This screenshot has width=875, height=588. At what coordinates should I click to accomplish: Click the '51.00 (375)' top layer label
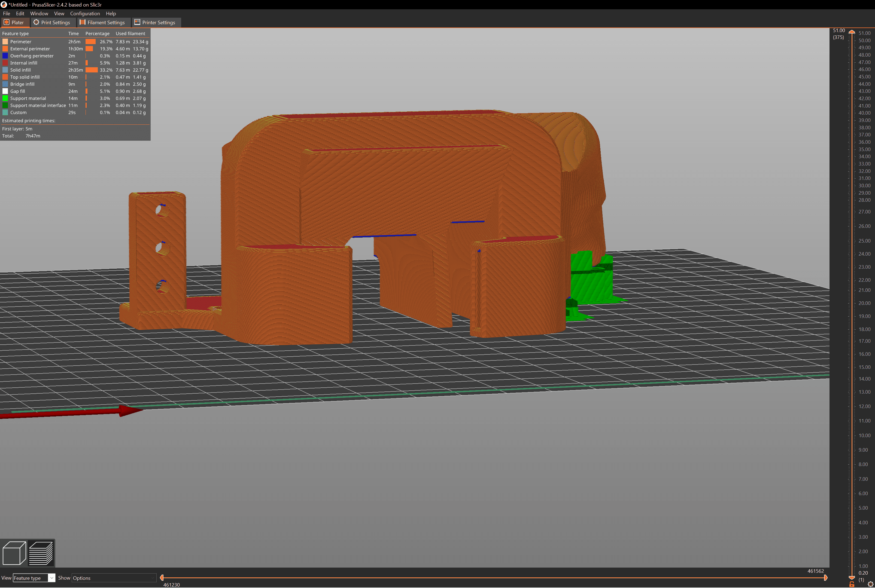(838, 34)
